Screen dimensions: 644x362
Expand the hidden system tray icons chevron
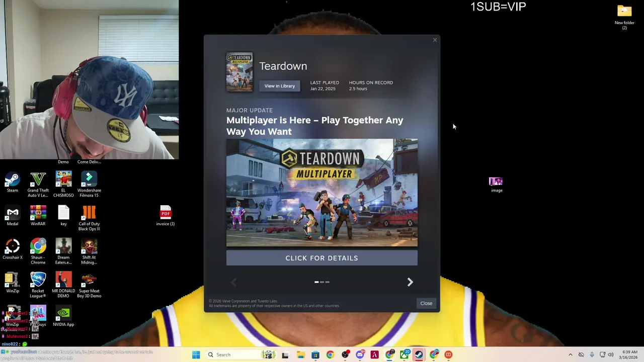click(570, 354)
